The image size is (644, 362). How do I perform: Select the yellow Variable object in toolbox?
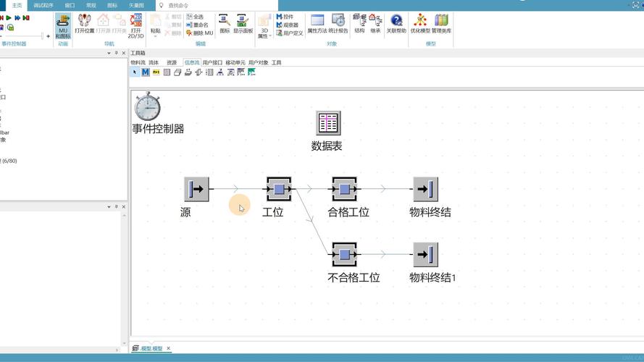[156, 72]
